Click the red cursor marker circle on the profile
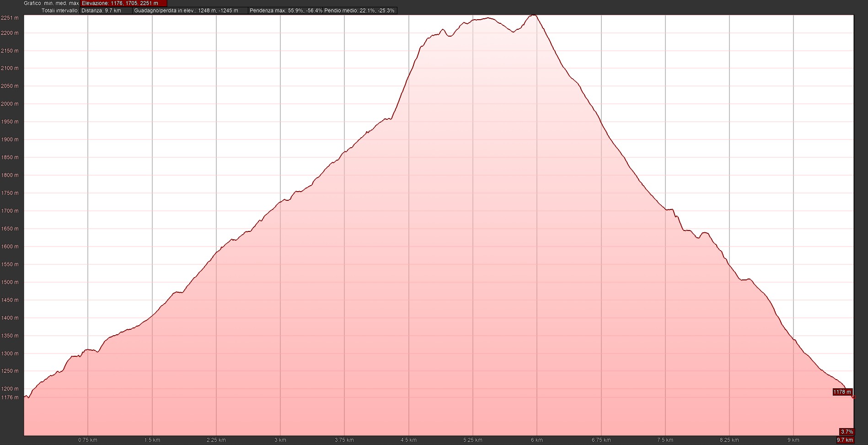Screen dimensions: 868x445 pos(853,397)
